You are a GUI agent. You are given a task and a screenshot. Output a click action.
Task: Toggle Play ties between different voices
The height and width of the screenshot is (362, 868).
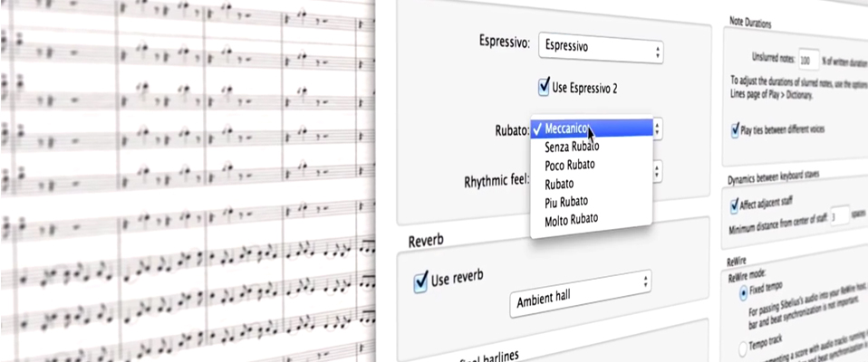[x=735, y=131]
